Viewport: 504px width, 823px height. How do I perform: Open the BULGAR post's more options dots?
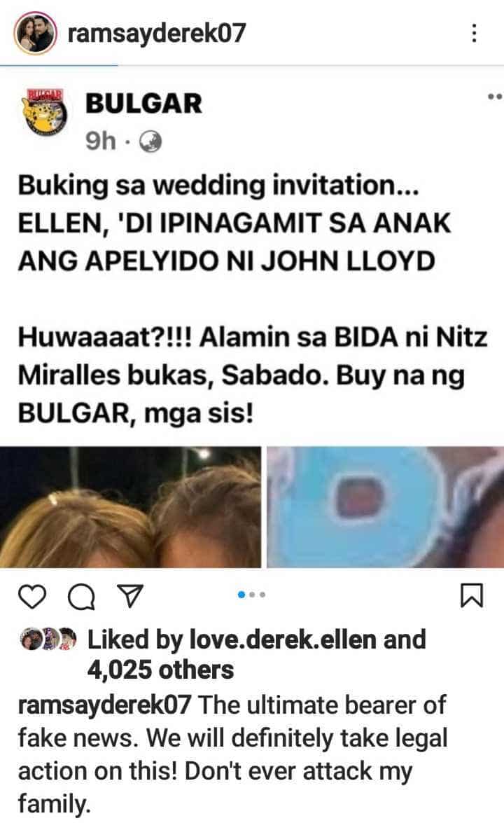click(495, 97)
